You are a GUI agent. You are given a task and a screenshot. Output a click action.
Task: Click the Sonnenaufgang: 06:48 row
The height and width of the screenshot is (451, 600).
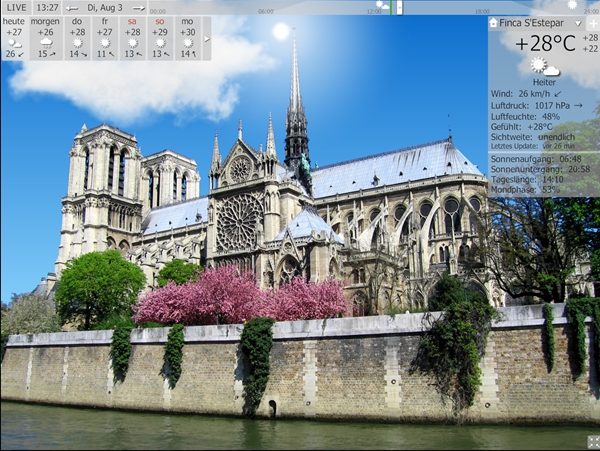click(536, 159)
